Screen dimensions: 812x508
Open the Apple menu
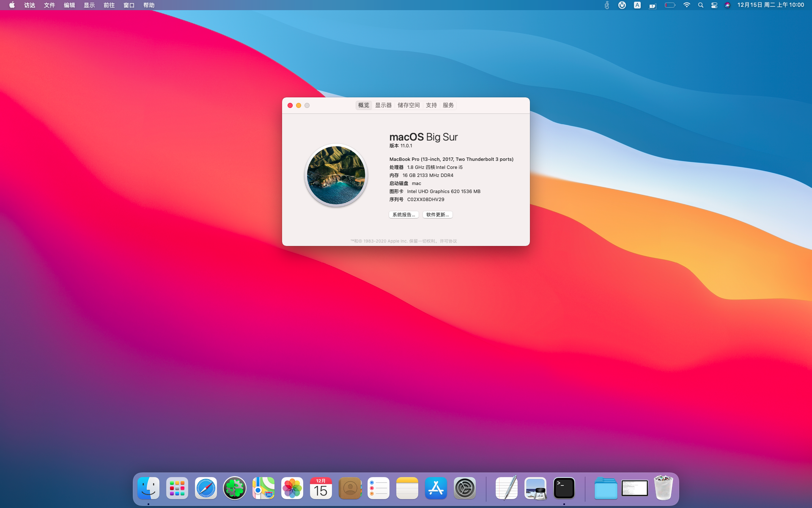[12, 5]
